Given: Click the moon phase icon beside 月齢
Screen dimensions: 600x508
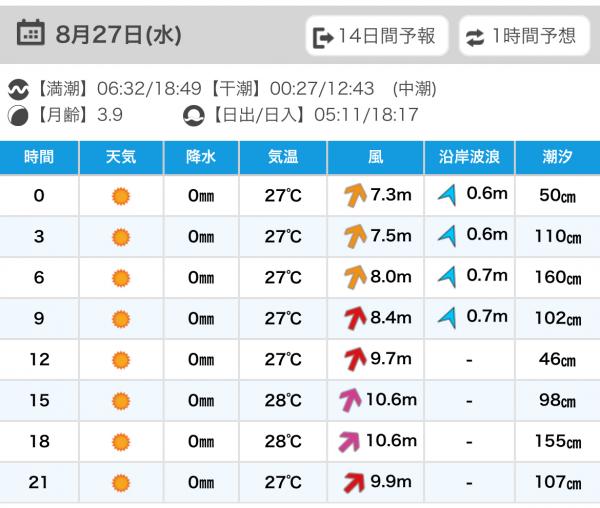Looking at the screenshot, I should (x=18, y=115).
